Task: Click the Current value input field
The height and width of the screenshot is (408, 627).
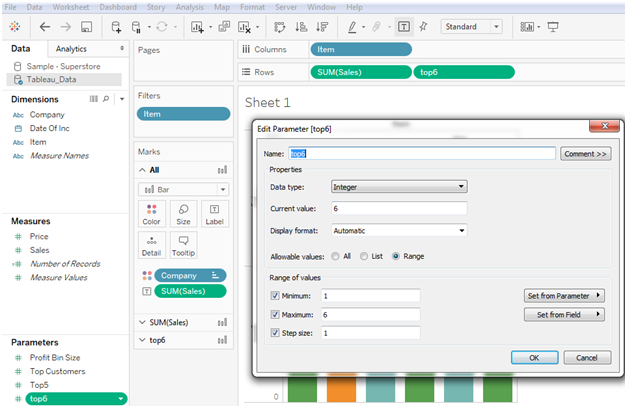Action: pos(399,208)
